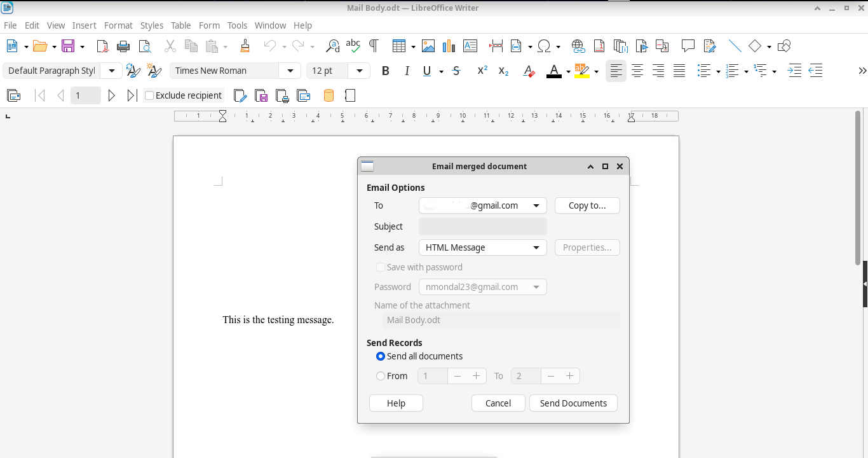
Task: Click the yellow highlighting color swatch
Action: (x=581, y=71)
